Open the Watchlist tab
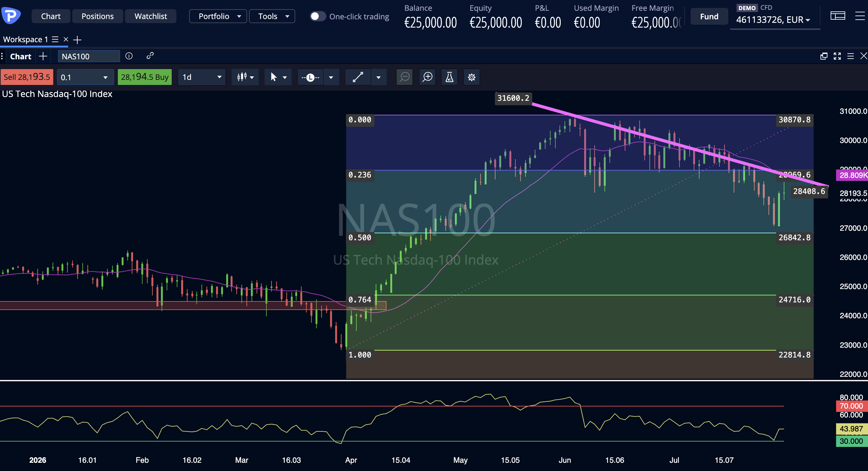 150,16
